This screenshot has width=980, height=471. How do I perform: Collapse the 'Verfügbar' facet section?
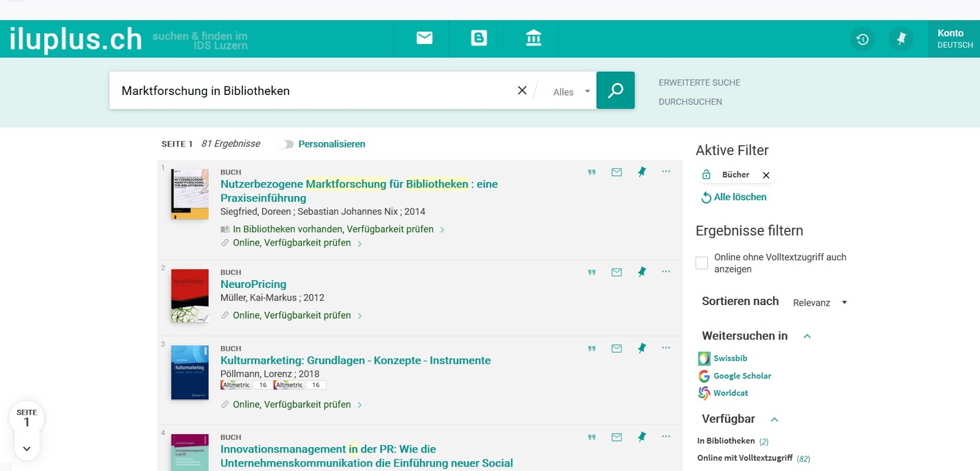point(774,420)
